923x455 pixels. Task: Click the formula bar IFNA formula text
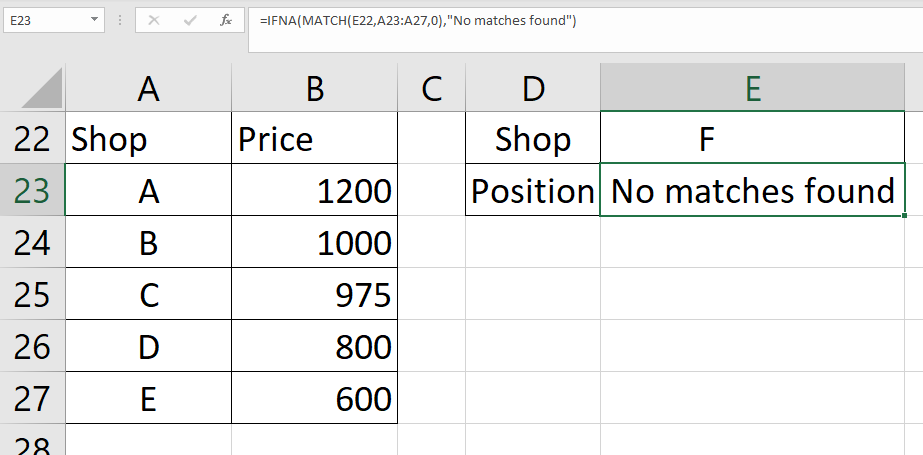[418, 20]
